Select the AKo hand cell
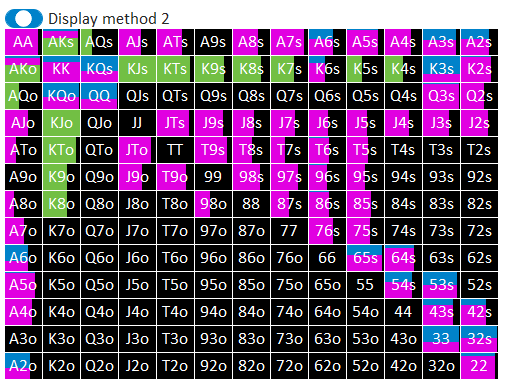The width and height of the screenshot is (508, 388). [x=23, y=69]
